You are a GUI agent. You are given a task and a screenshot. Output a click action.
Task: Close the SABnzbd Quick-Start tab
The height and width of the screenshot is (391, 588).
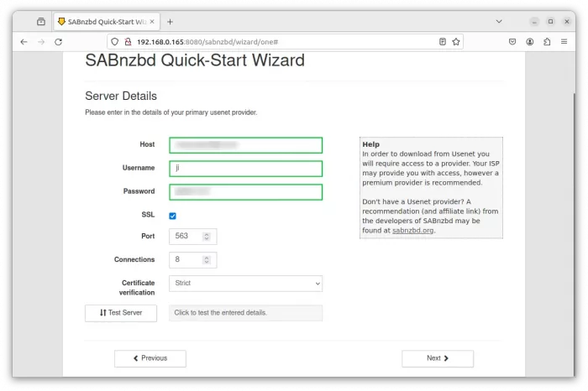(150, 21)
